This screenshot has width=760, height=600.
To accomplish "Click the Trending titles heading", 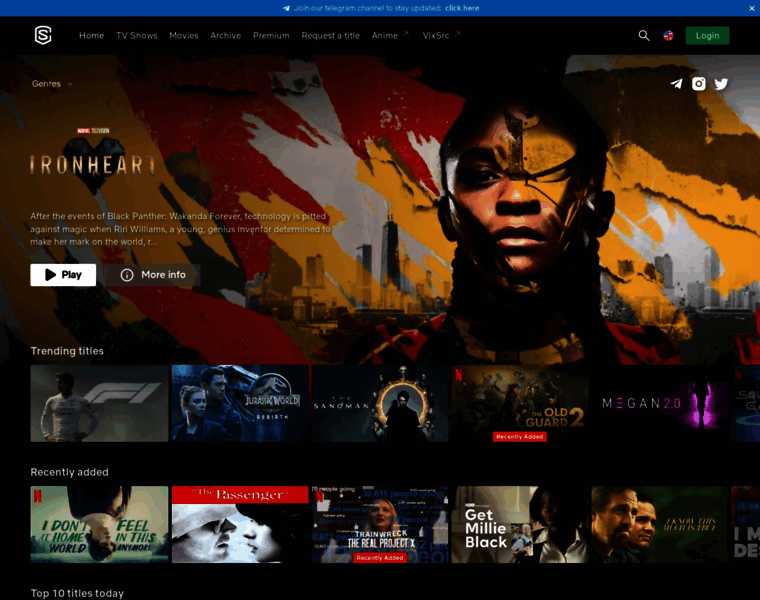I will click(x=67, y=351).
